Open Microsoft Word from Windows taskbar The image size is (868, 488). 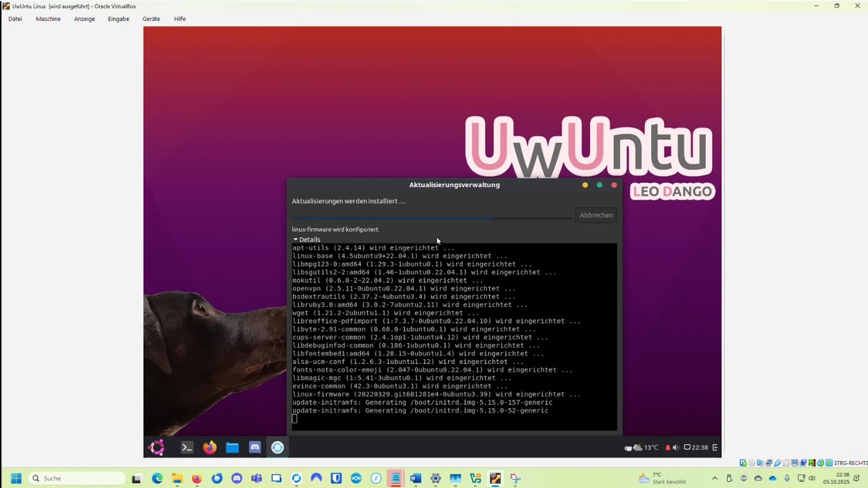(416, 479)
